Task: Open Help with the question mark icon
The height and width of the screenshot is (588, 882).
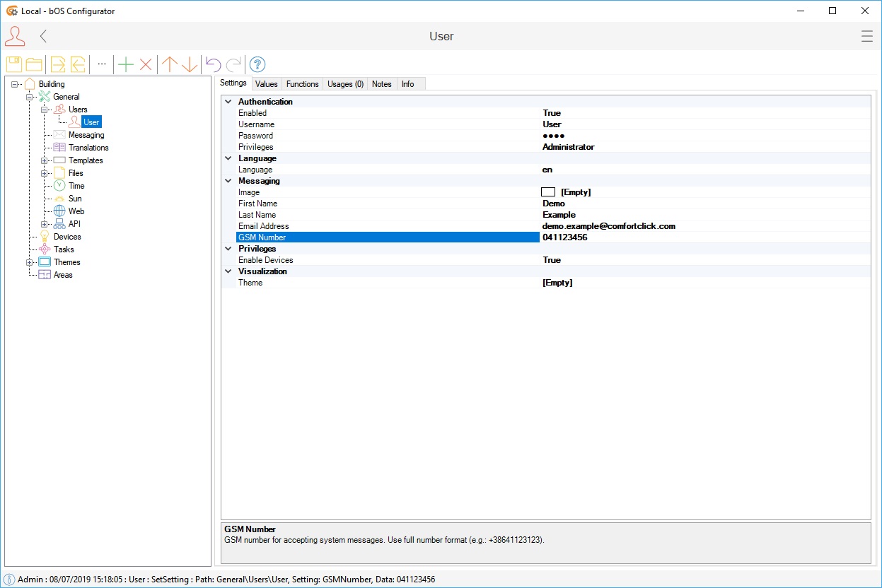Action: (257, 64)
